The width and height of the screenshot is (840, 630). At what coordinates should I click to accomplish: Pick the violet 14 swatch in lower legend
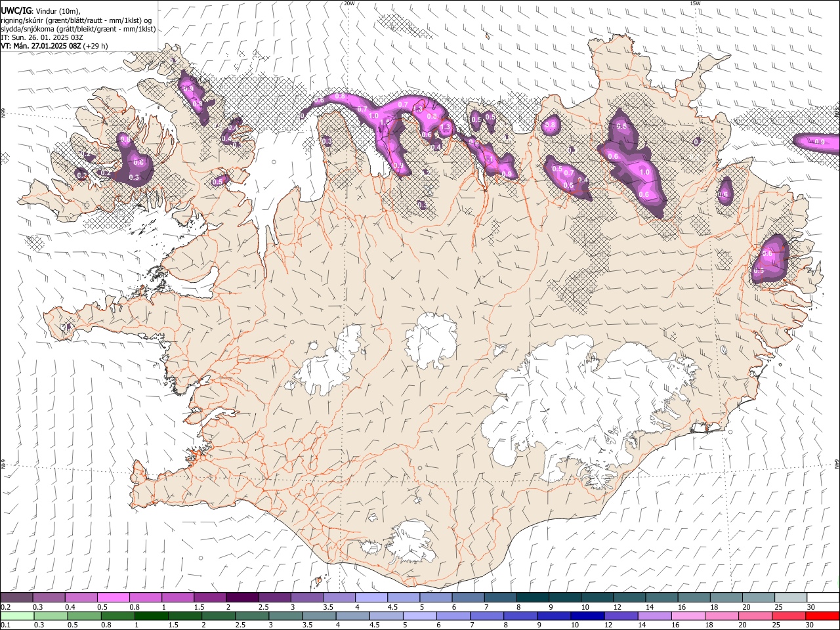(654, 616)
